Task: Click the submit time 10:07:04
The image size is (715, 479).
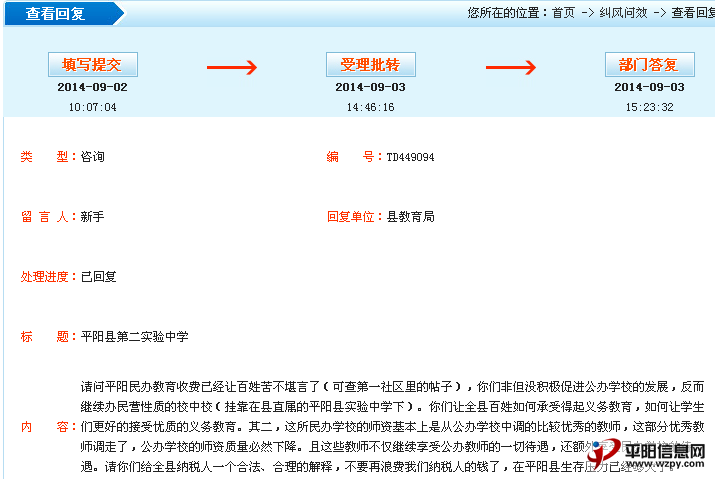Action: click(93, 107)
